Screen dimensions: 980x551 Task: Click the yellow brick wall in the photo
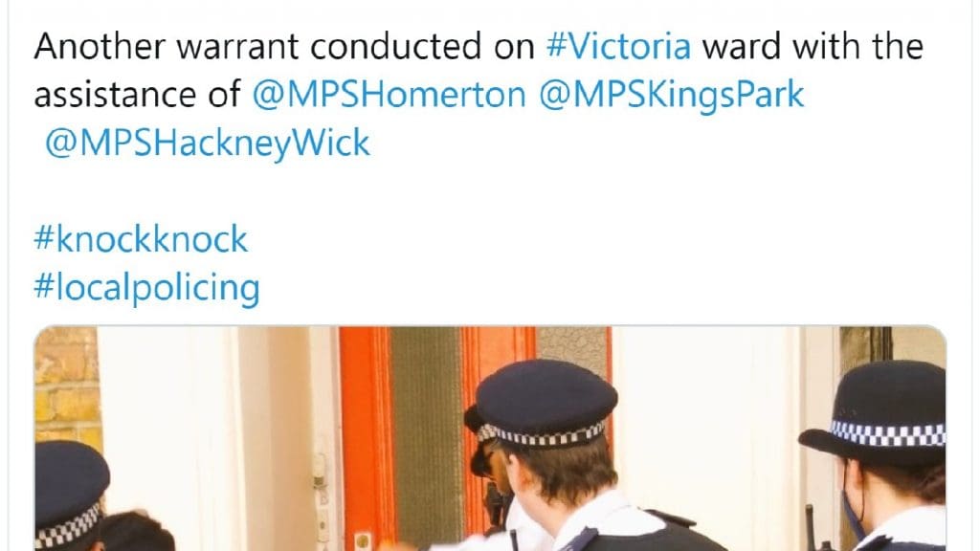(x=66, y=387)
